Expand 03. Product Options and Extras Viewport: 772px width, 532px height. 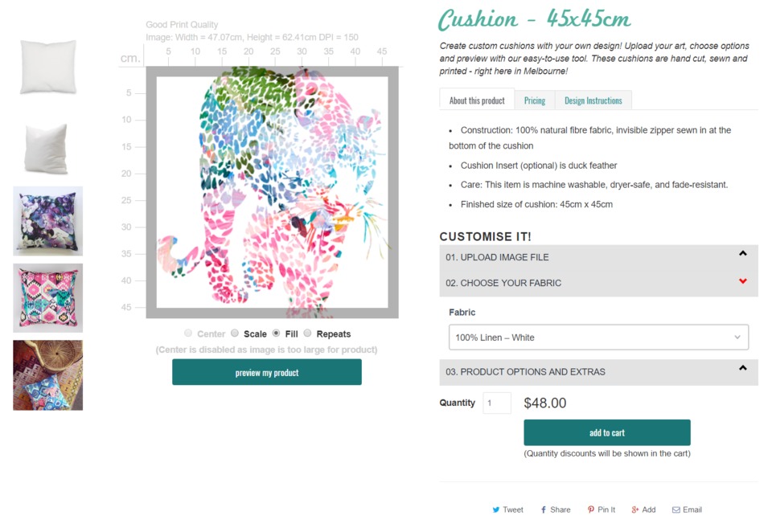(598, 372)
